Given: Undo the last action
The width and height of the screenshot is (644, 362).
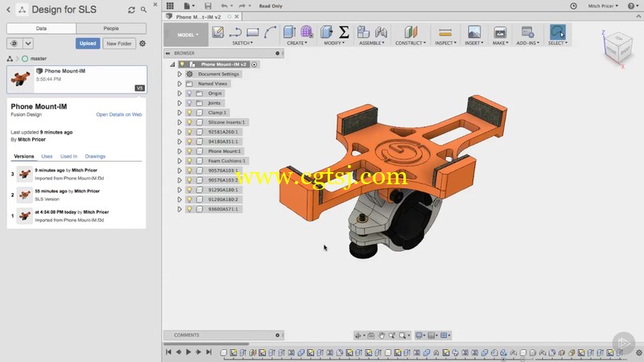Looking at the screenshot, I should pos(224,6).
